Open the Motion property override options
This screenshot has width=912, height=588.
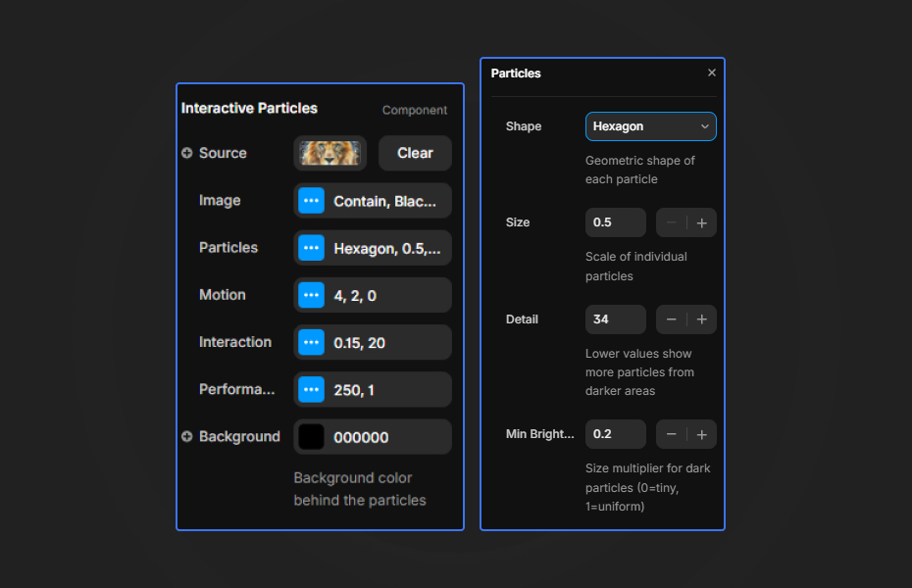coord(311,295)
